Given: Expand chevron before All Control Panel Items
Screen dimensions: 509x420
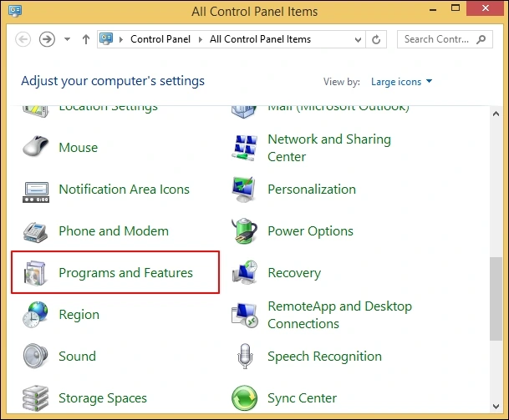Looking at the screenshot, I should pos(201,39).
